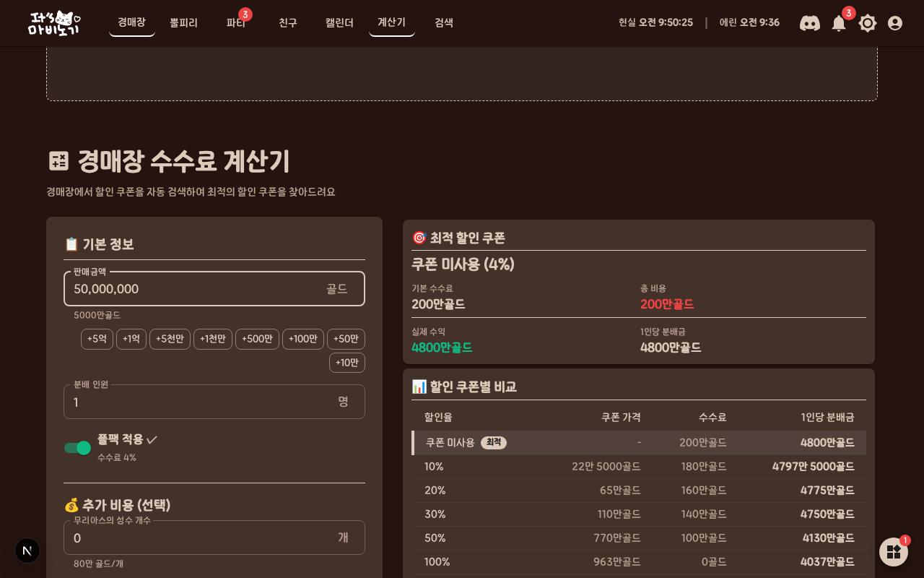Image resolution: width=924 pixels, height=578 pixels.
Task: Open the 계산기 tab
Action: coord(392,22)
